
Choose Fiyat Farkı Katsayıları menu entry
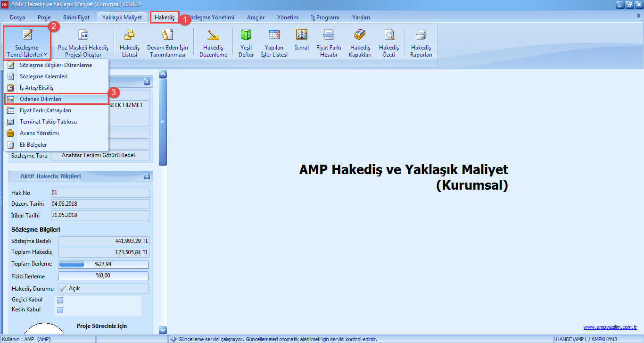point(45,110)
